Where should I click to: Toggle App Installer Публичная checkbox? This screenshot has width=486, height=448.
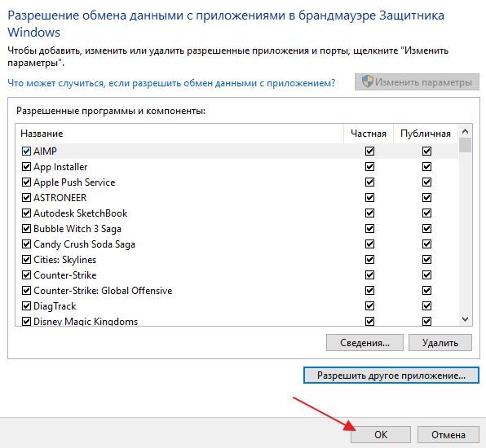tap(426, 166)
